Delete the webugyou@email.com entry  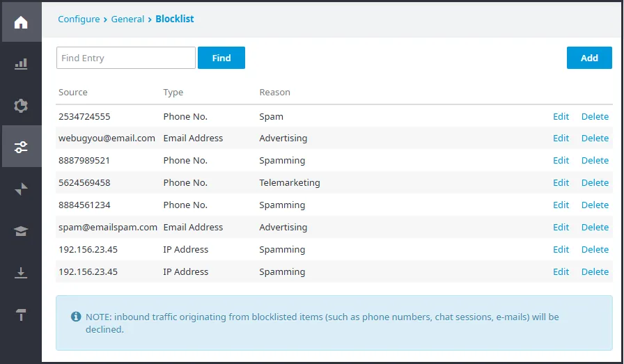pyautogui.click(x=595, y=138)
